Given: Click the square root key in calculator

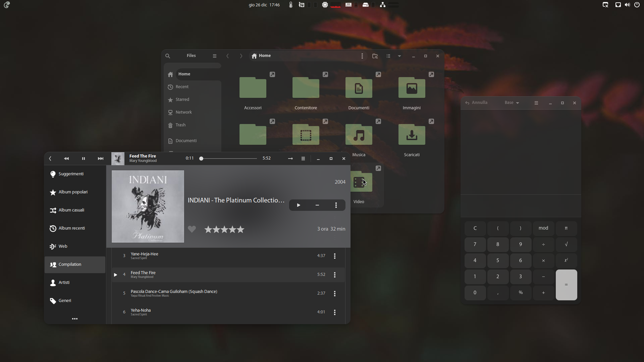Looking at the screenshot, I should 566,244.
